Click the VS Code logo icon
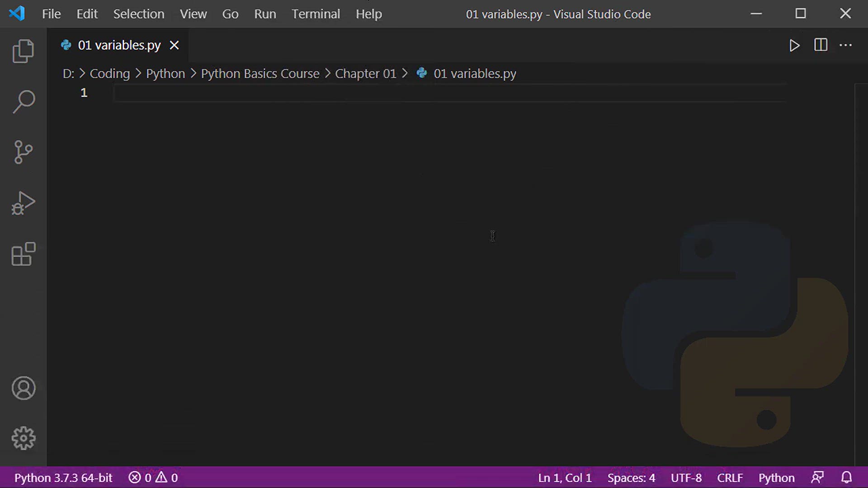This screenshot has height=488, width=868. tap(17, 14)
